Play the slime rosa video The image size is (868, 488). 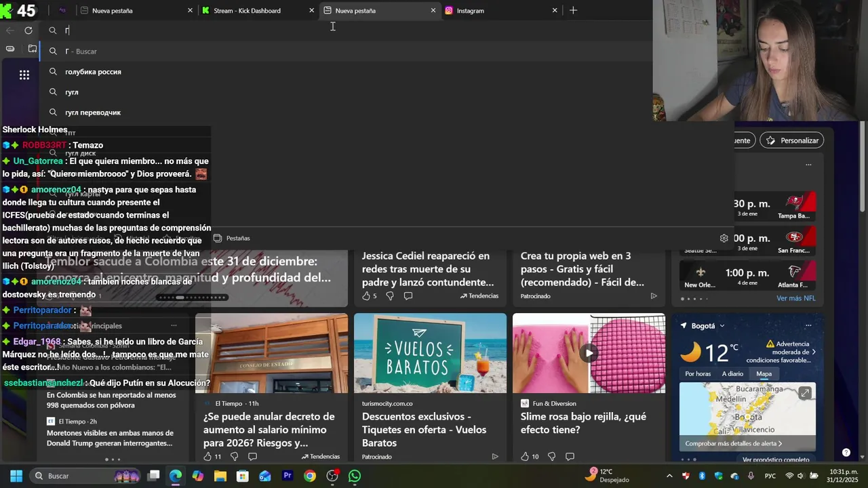tap(589, 353)
